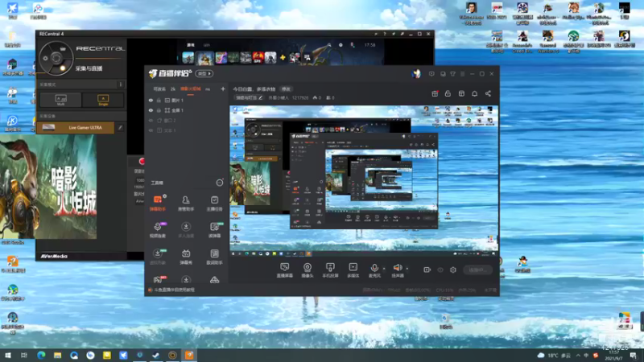Hide the 全屏 1 source with its eye icon
644x362 pixels.
(x=151, y=110)
